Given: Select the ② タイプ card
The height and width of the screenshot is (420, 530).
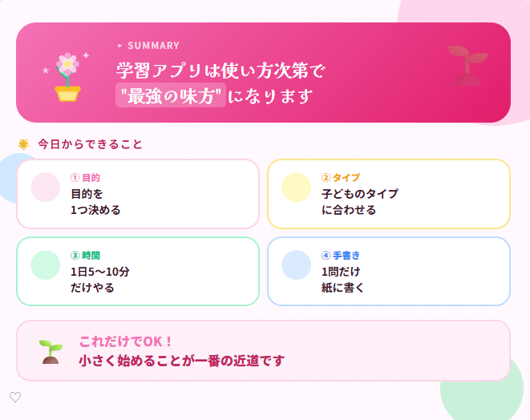Looking at the screenshot, I should click(x=389, y=194).
